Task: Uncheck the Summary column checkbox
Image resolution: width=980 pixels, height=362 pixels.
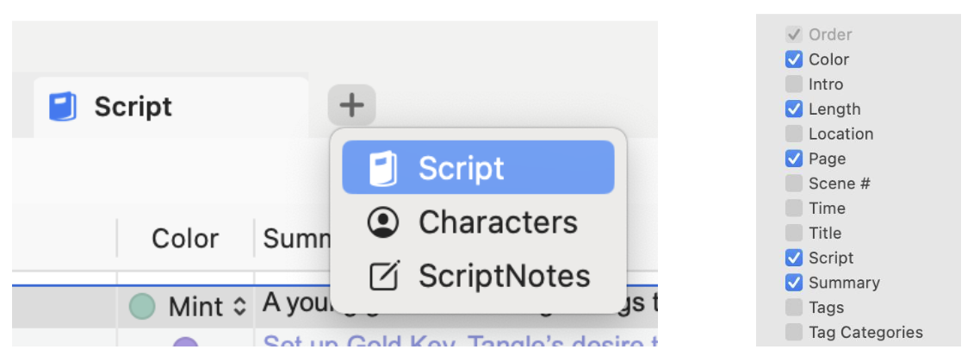Action: coord(794,283)
